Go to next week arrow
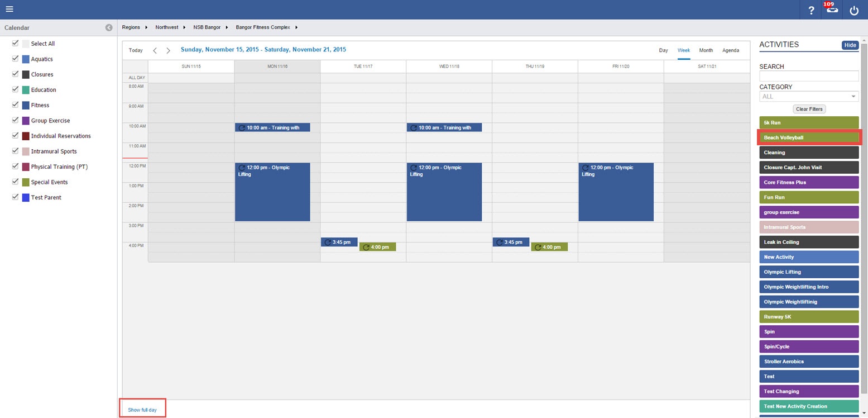This screenshot has width=868, height=418. tap(168, 50)
